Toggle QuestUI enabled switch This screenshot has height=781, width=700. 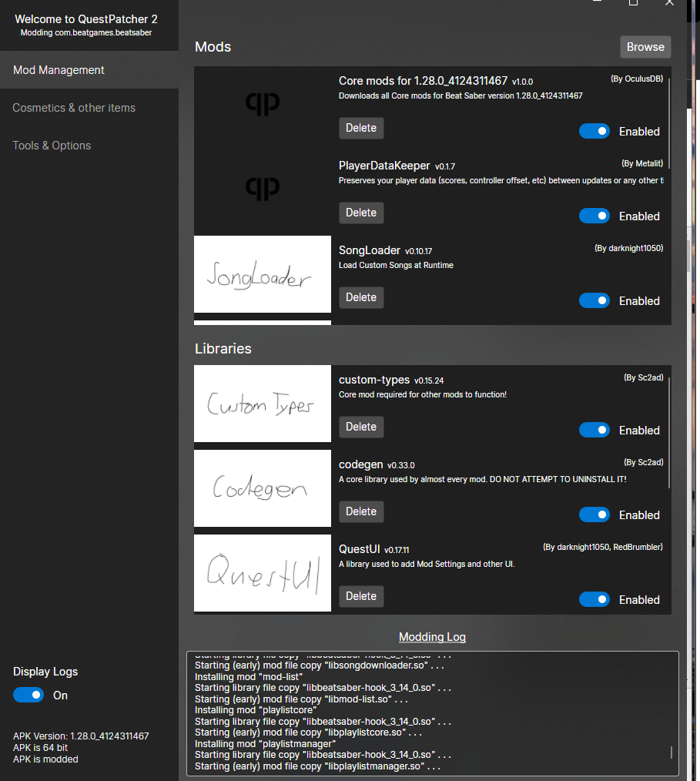594,599
